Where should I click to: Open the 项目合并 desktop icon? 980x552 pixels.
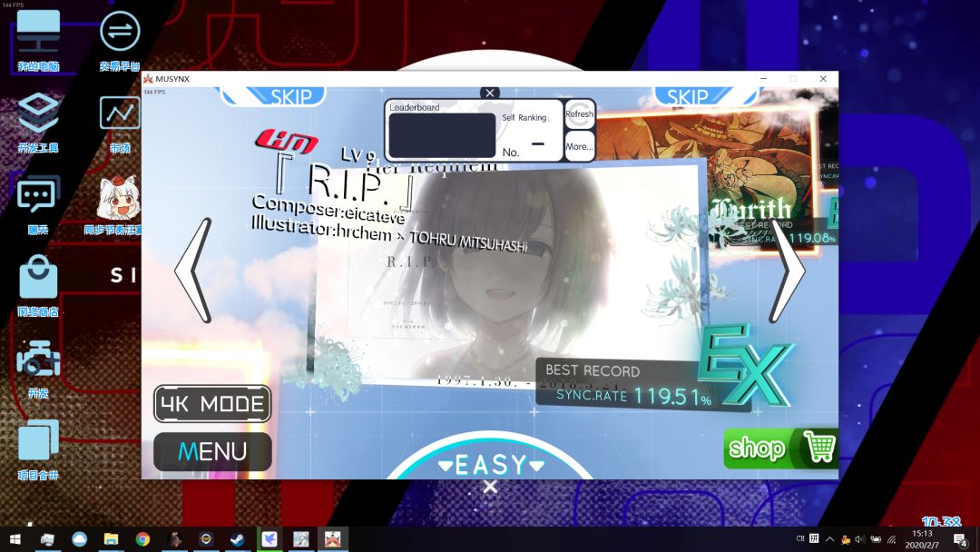click(38, 450)
